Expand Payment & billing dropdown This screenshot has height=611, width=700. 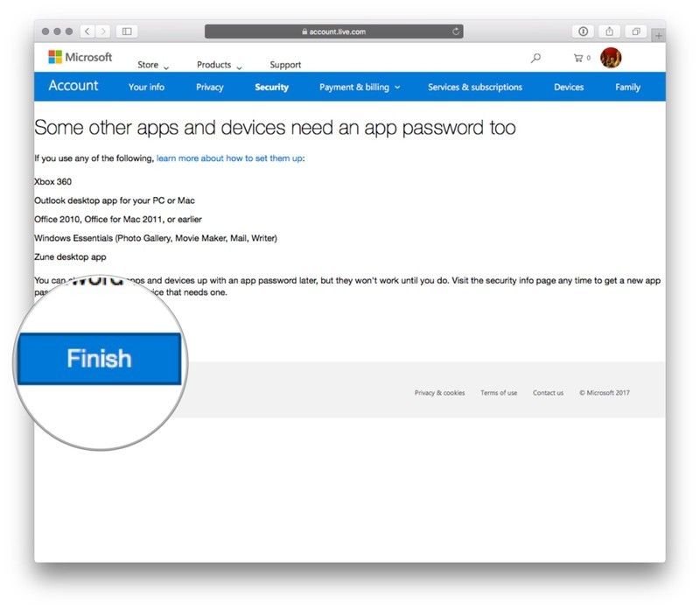coord(360,88)
